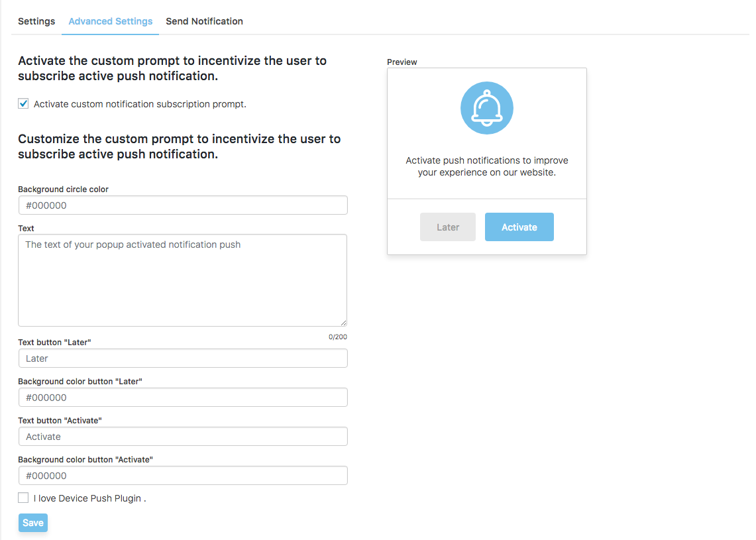Uncheck Activate custom notification subscription prompt
This screenshot has height=540, width=756.
click(23, 103)
